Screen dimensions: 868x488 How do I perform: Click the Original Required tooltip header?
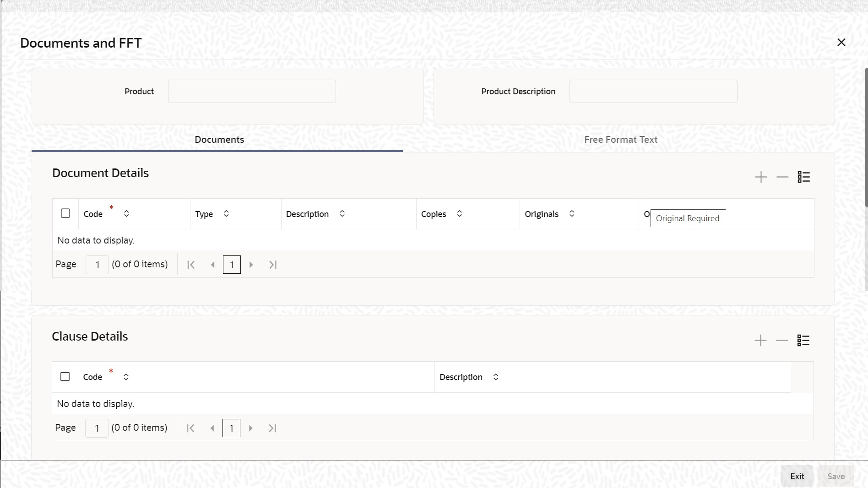[688, 218]
